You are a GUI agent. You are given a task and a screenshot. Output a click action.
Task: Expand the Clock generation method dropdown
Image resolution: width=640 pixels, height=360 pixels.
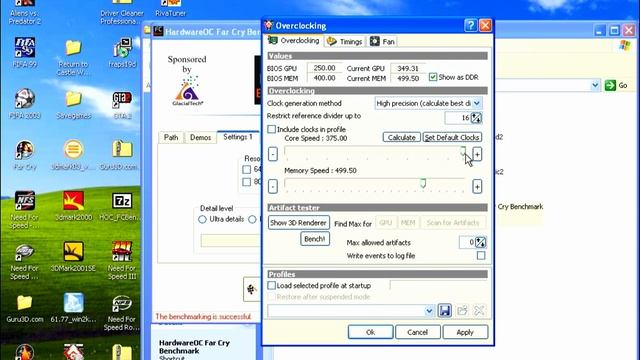477,103
